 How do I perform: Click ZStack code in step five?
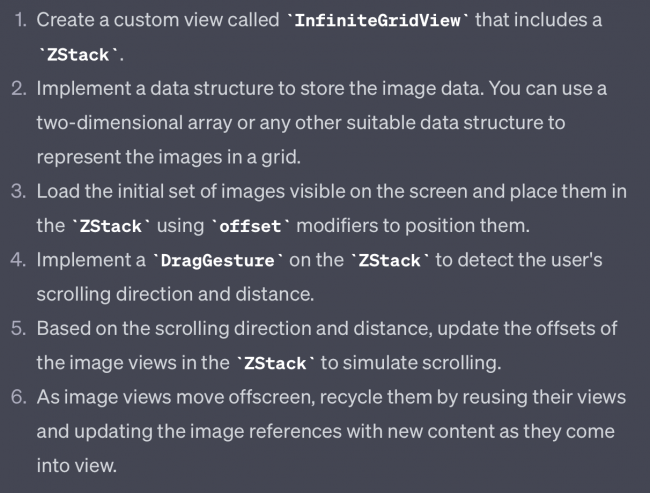coord(275,363)
